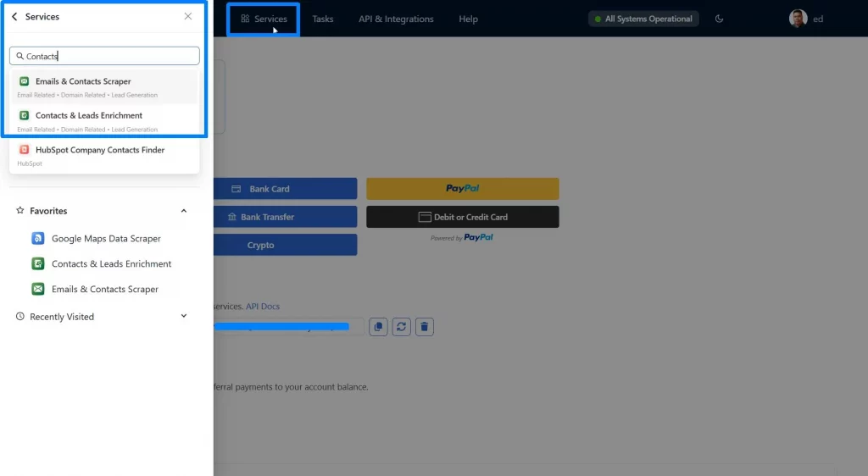Open the Services menu in top bar
868x476 pixels.
264,19
